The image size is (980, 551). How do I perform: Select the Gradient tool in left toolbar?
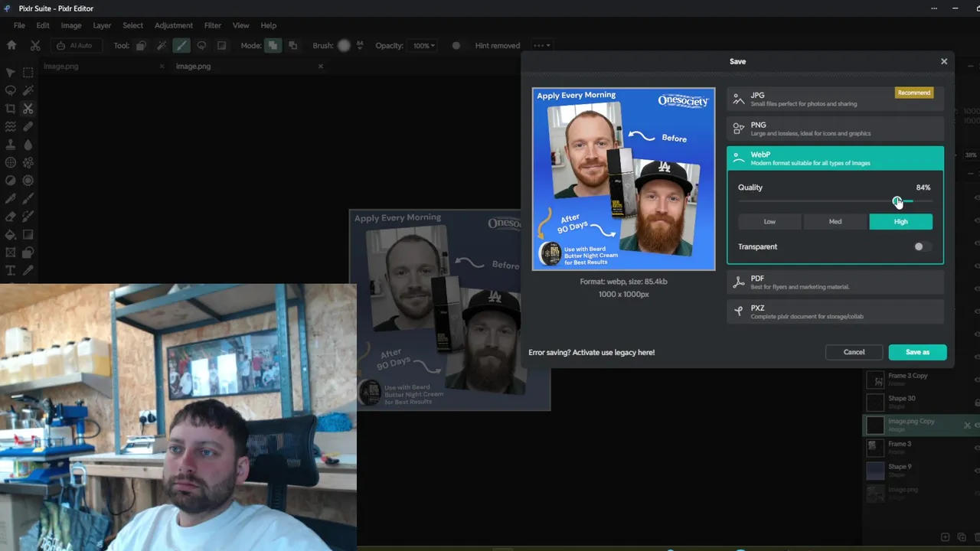pyautogui.click(x=28, y=235)
